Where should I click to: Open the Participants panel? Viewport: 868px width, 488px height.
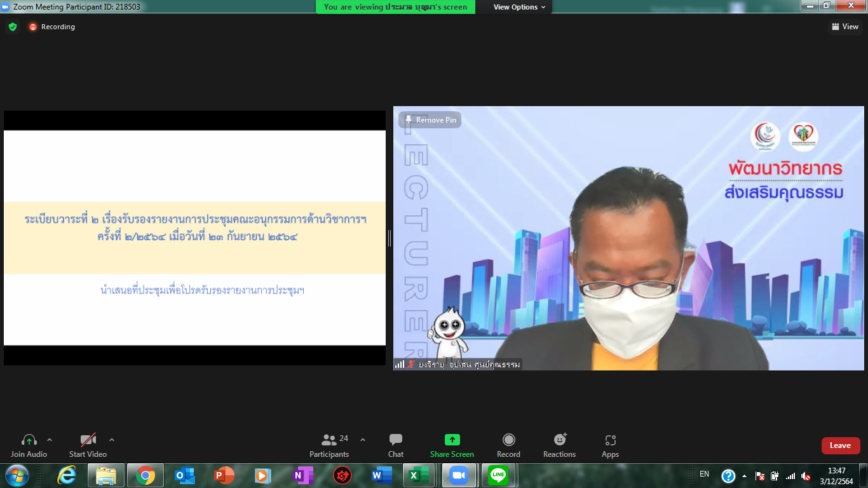pos(329,445)
